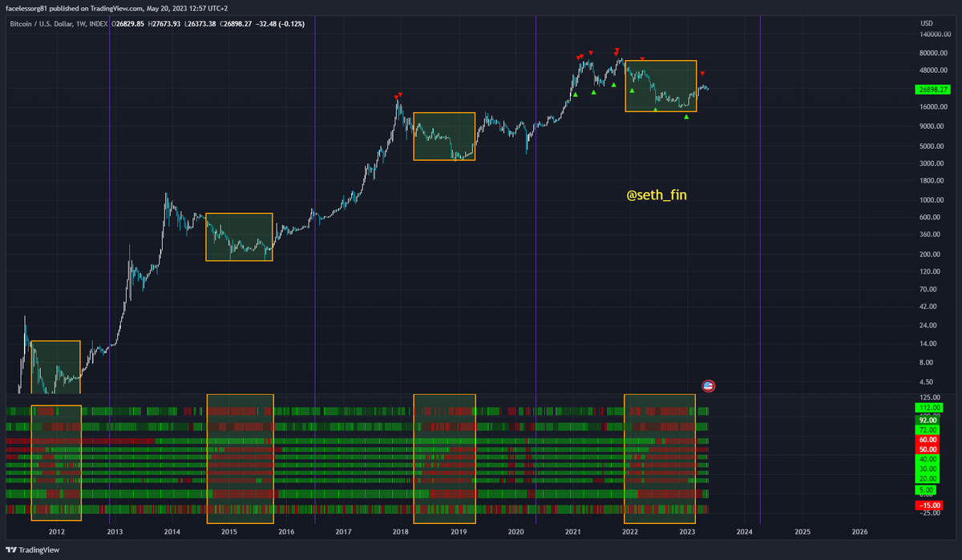
Task: Click the 2017 label on the time axis
Action: pos(343,532)
